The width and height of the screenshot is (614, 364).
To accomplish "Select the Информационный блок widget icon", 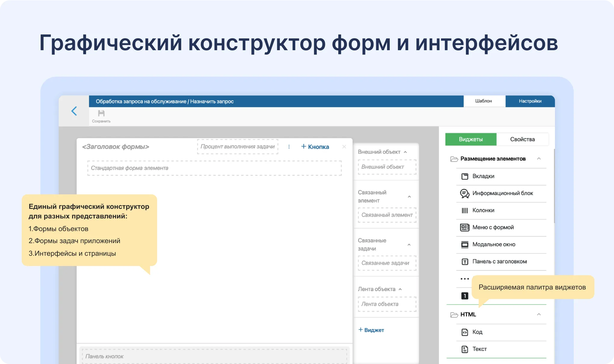I will click(x=465, y=194).
